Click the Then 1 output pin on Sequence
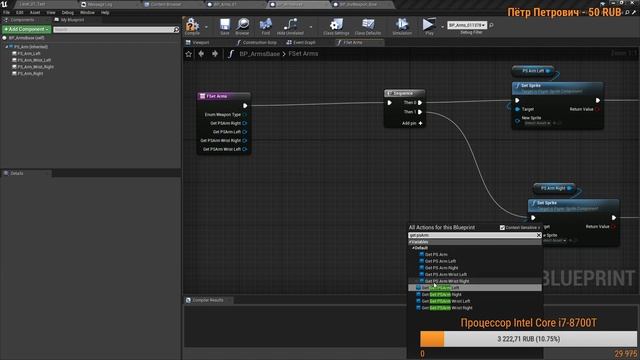 pos(420,112)
